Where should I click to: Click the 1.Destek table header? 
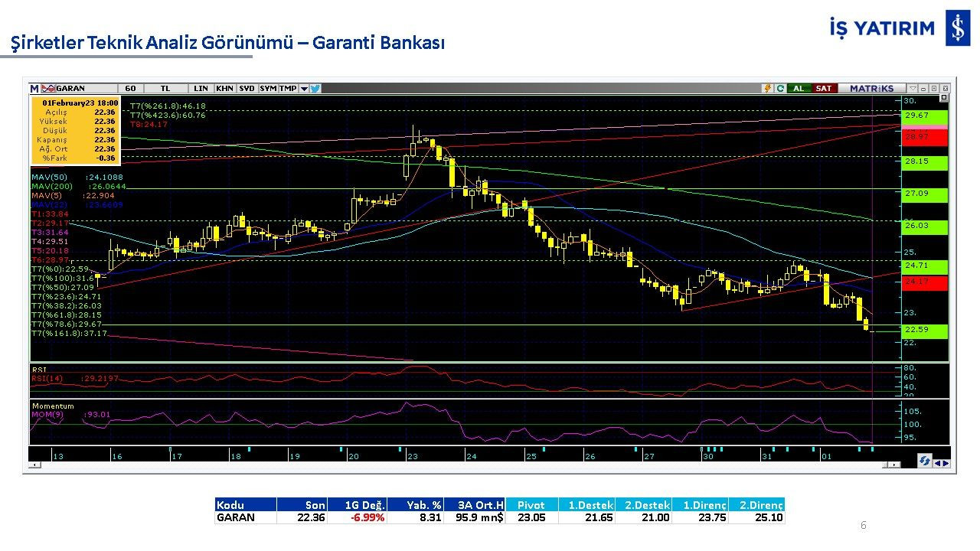[x=586, y=505]
